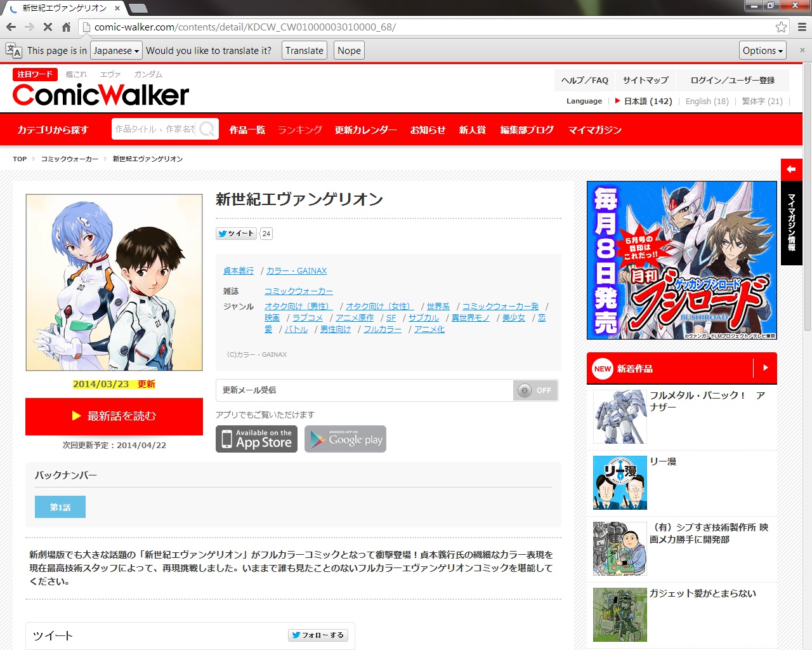Viewport: 812px width, 650px height.
Task: Click the ガンダム hot keyword
Action: pos(148,74)
